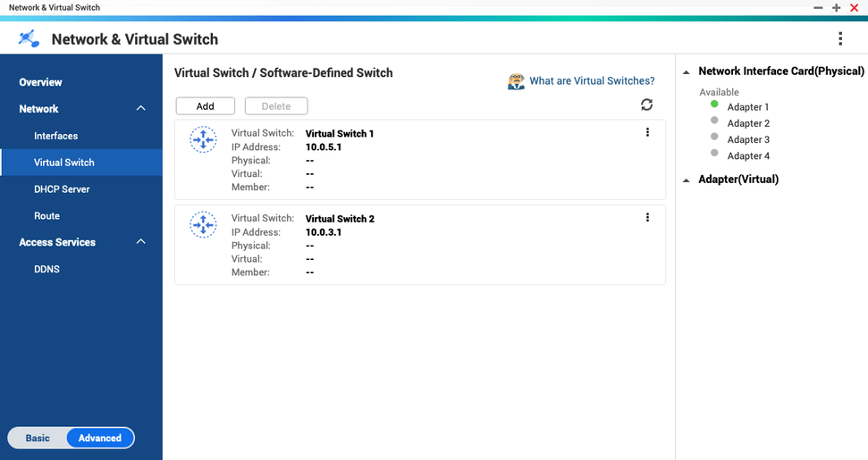Open the Virtual Switch 1 options menu
The width and height of the screenshot is (868, 460).
point(647,132)
